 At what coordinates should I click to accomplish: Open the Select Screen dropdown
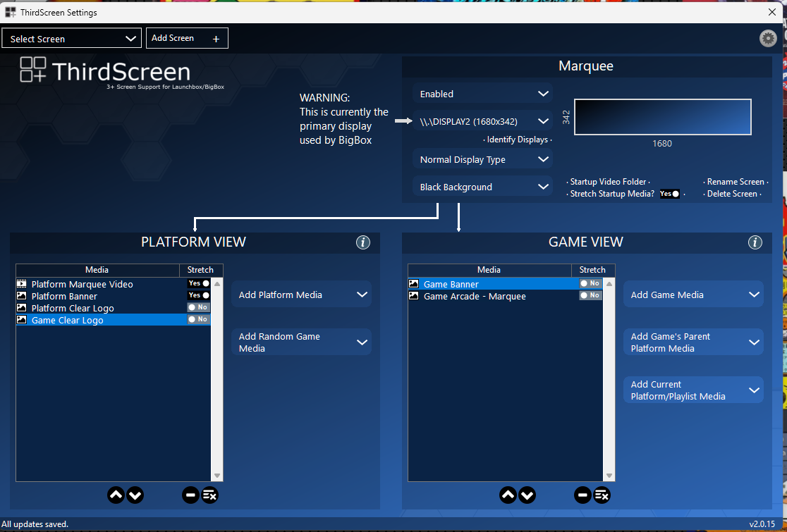pyautogui.click(x=72, y=39)
